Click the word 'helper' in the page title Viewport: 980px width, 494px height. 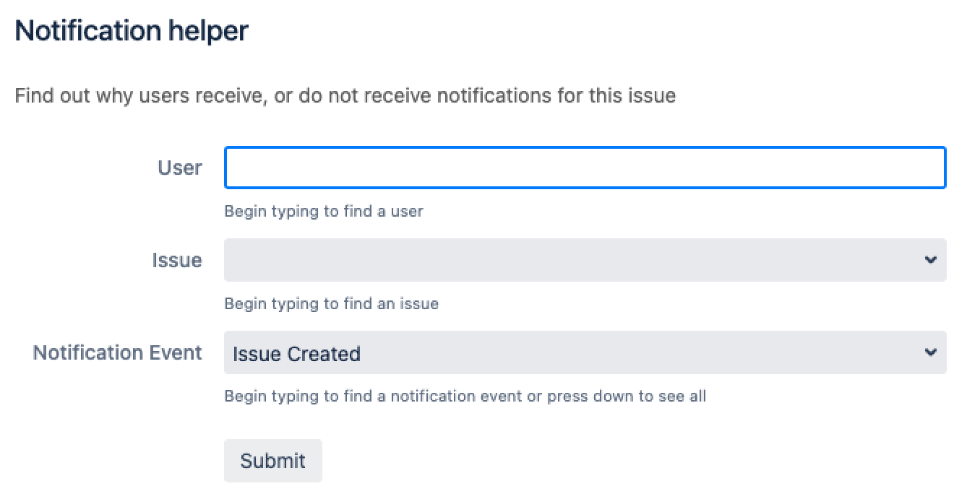[208, 31]
